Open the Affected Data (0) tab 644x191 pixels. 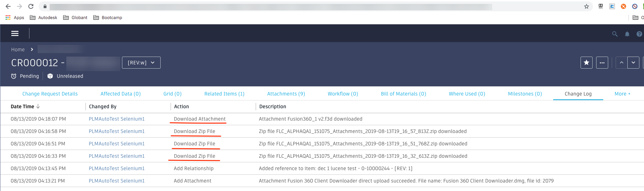(x=121, y=94)
